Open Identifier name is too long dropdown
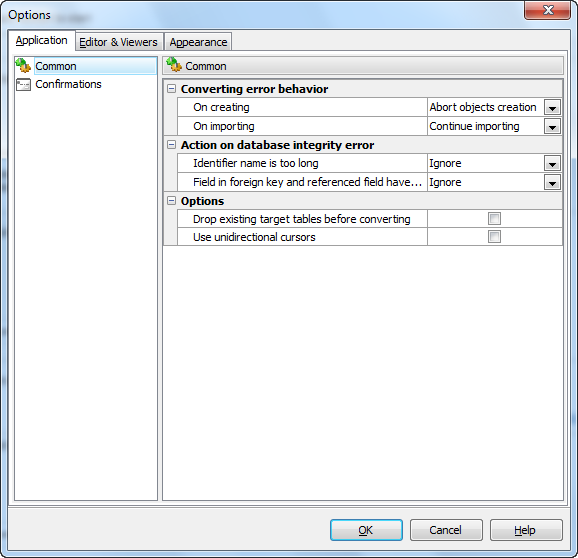 (552, 163)
